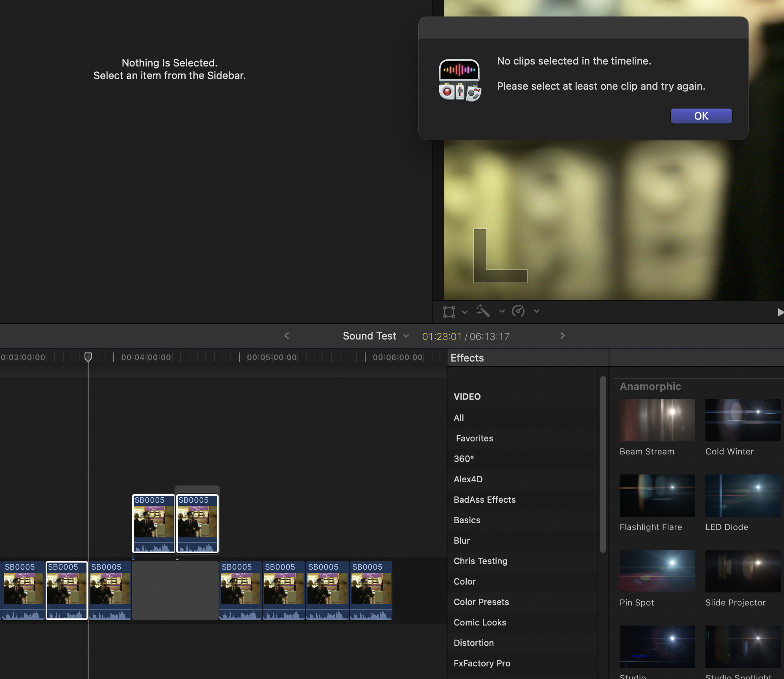Screen dimensions: 784x679
Task: Click the Transform tool icon below viewer
Action: click(449, 312)
